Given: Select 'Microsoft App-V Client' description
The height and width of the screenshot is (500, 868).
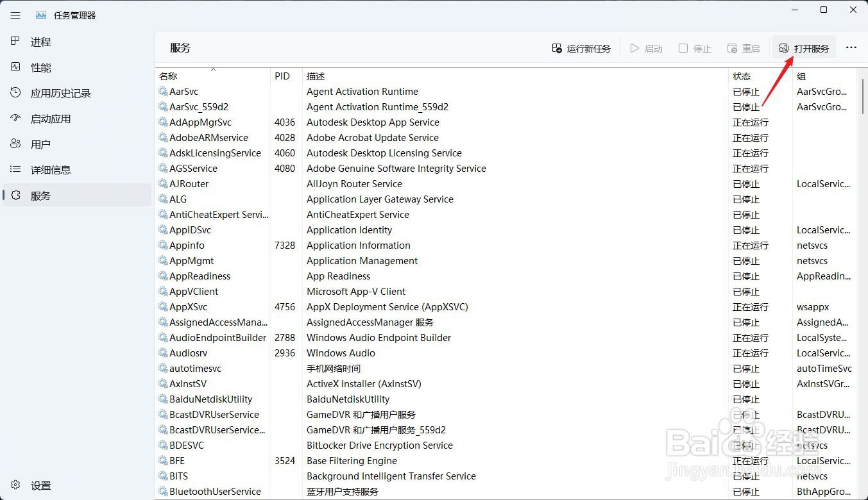Looking at the screenshot, I should [x=356, y=292].
